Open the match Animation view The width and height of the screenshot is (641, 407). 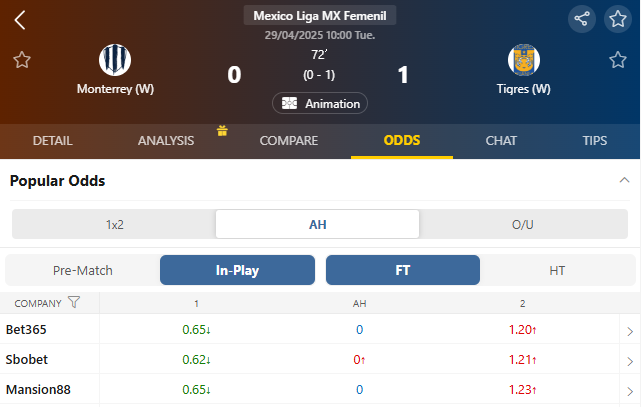(320, 104)
